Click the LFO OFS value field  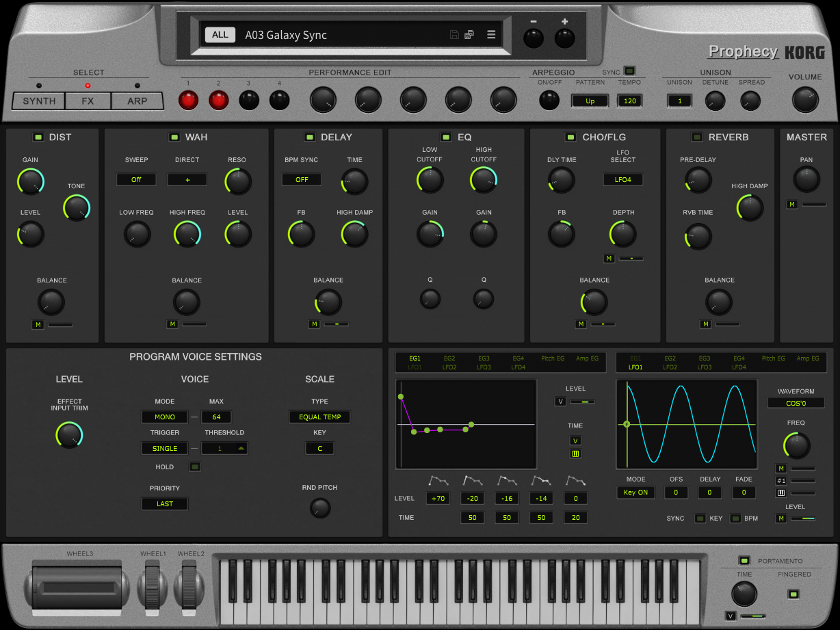click(676, 493)
